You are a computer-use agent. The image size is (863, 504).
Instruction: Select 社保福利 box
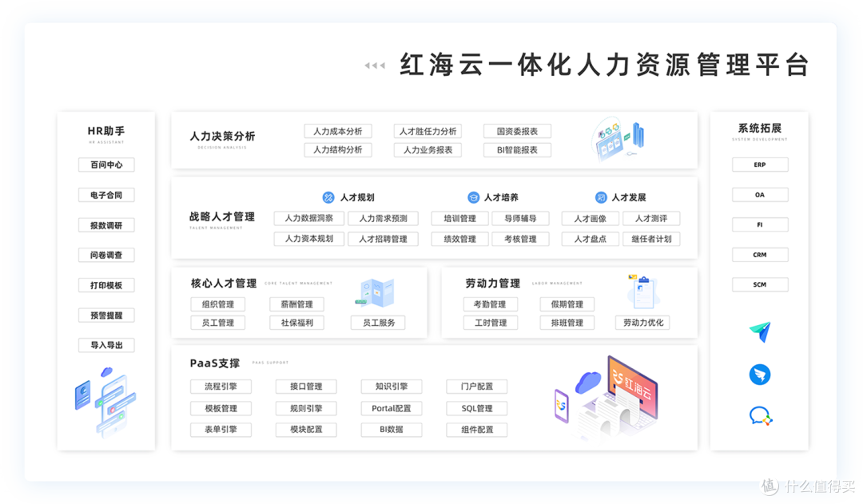[x=297, y=323]
